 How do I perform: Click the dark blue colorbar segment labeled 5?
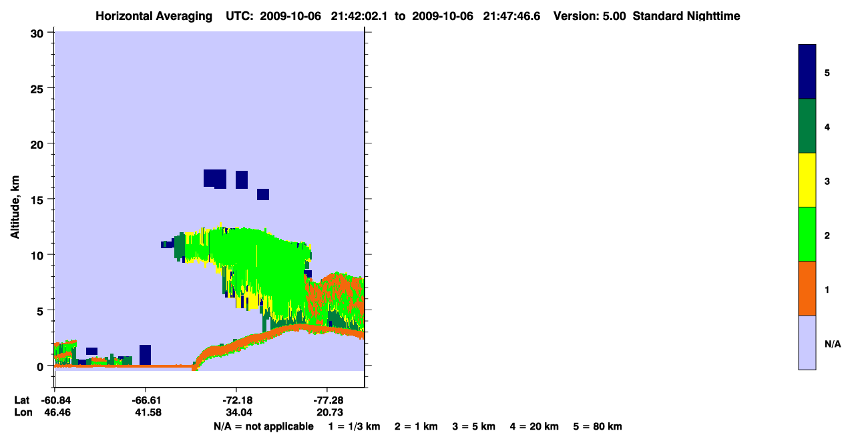(807, 71)
